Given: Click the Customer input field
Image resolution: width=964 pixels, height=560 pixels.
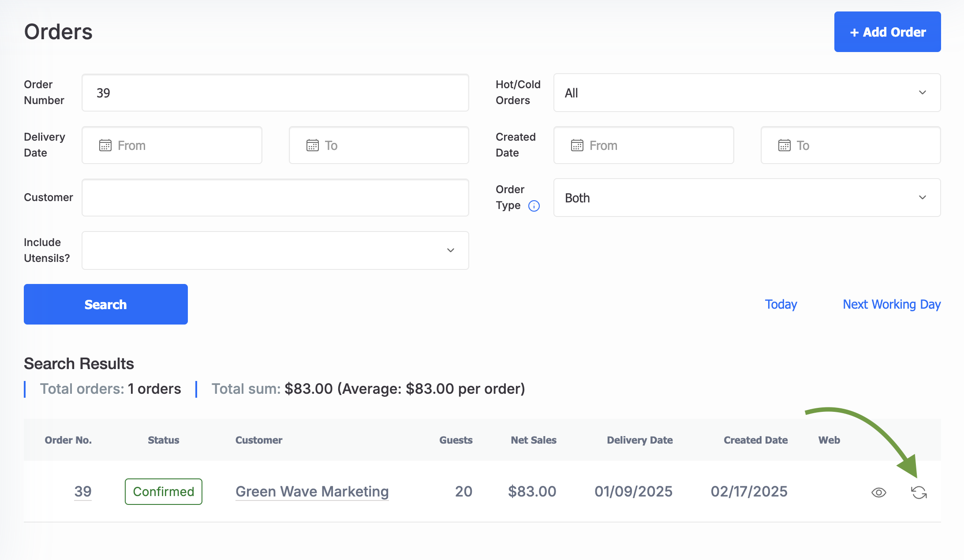Looking at the screenshot, I should pos(275,198).
